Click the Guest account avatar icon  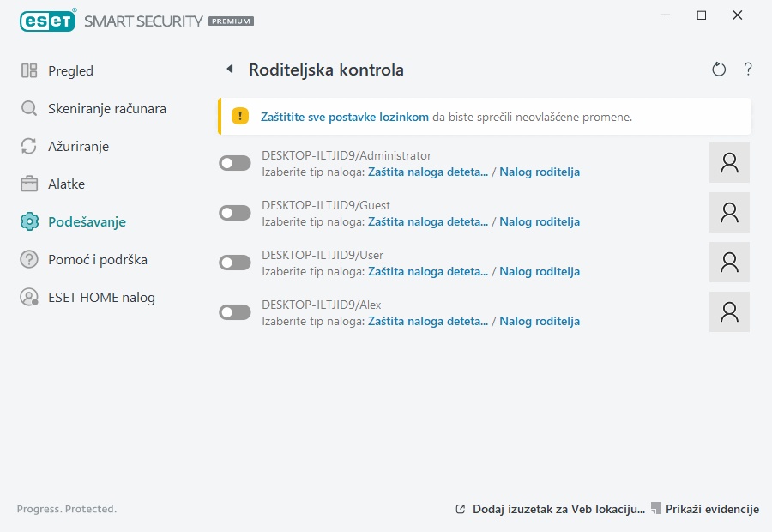point(729,213)
